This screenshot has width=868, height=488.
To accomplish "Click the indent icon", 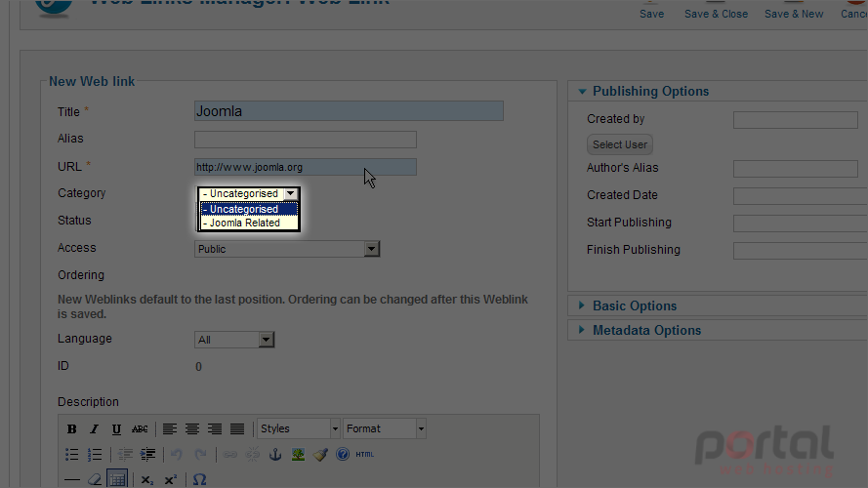I will (147, 454).
